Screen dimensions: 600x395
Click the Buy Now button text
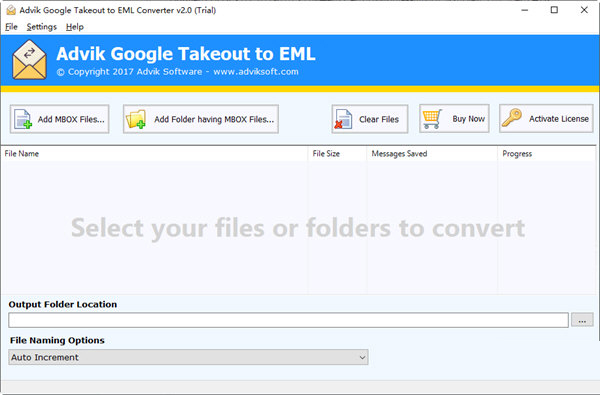pos(468,119)
